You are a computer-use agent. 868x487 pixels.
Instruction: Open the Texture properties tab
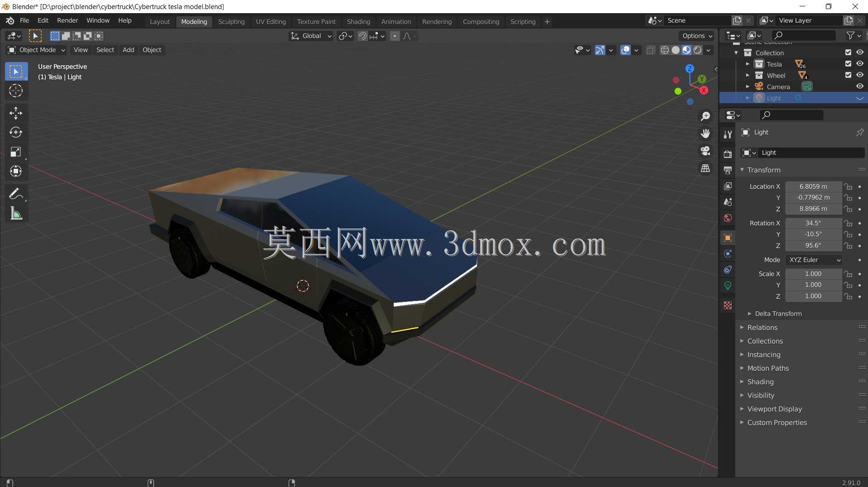[728, 306]
